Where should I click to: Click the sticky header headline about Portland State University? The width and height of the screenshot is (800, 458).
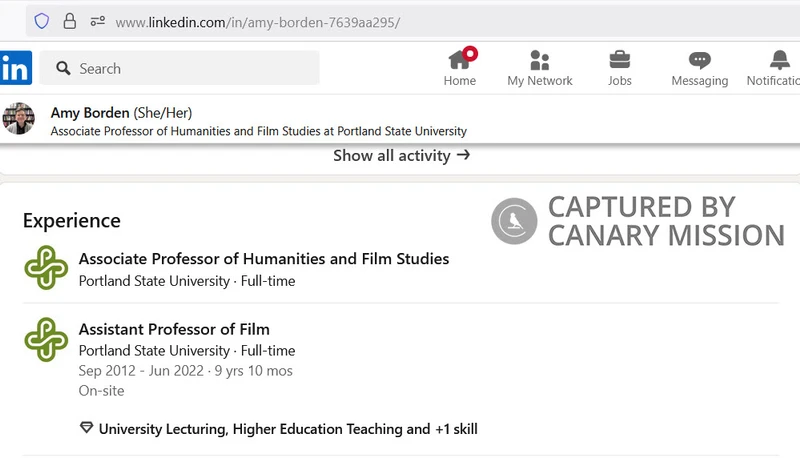259,131
